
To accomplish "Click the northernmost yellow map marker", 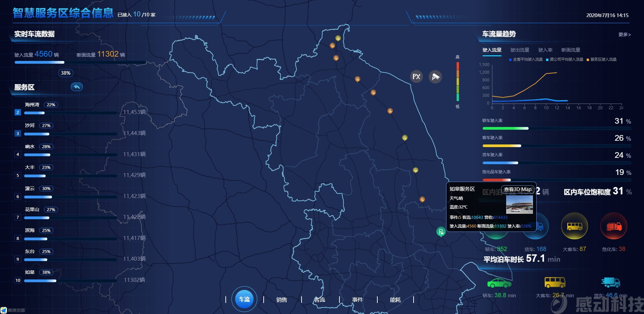I will [338, 38].
